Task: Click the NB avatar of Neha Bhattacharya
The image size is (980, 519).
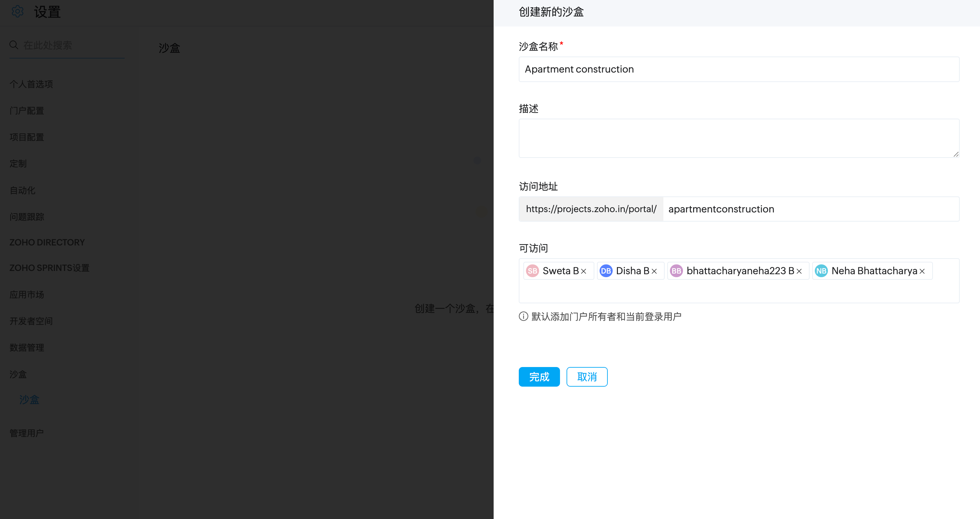Action: pos(821,271)
